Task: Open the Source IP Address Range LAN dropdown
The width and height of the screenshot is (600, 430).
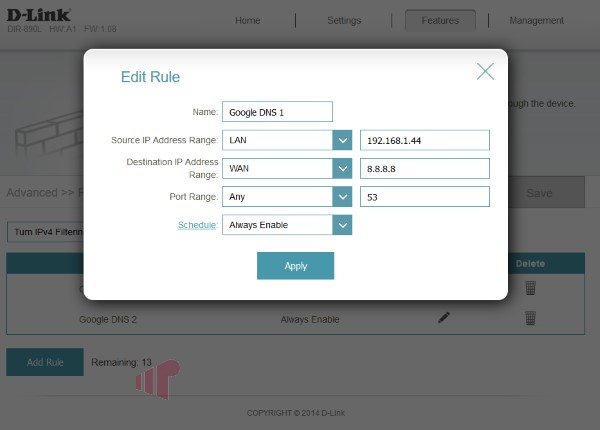Action: [287, 140]
